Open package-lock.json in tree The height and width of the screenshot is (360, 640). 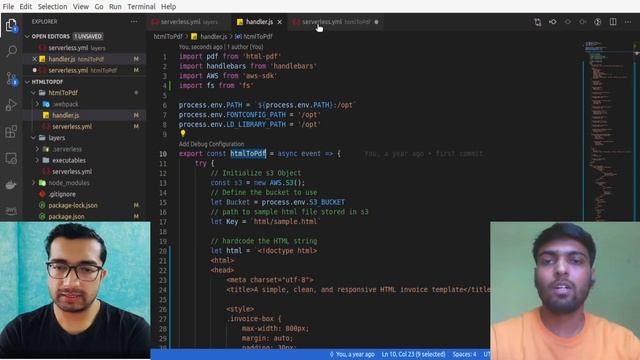[x=84, y=205]
